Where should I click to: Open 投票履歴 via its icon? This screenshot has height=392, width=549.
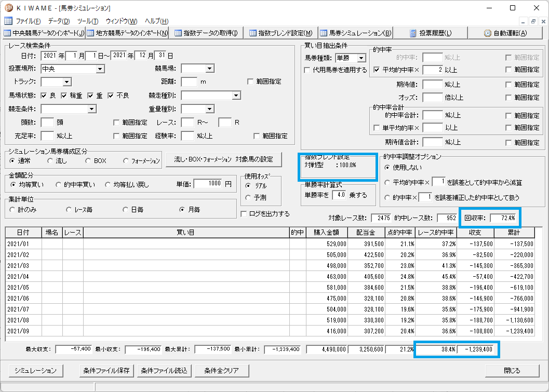413,33
